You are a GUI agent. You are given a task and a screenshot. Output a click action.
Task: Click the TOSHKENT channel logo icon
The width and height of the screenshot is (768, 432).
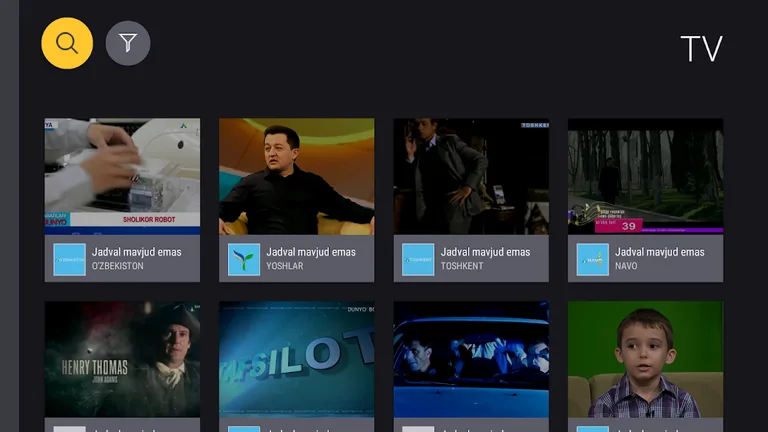[x=418, y=260]
